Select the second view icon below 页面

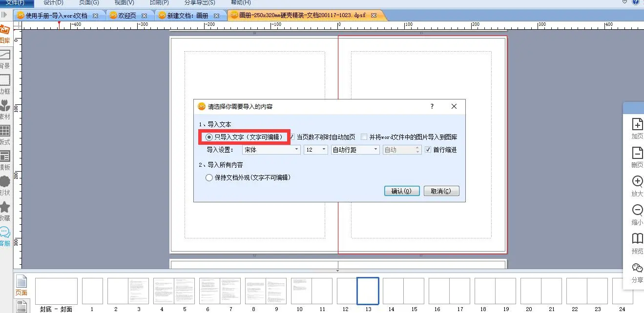pyautogui.click(x=21, y=306)
